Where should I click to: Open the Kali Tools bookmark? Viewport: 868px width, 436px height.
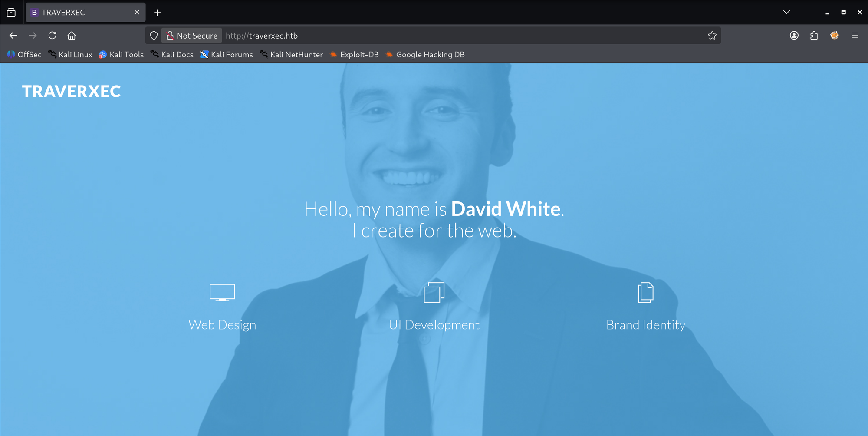(x=121, y=55)
